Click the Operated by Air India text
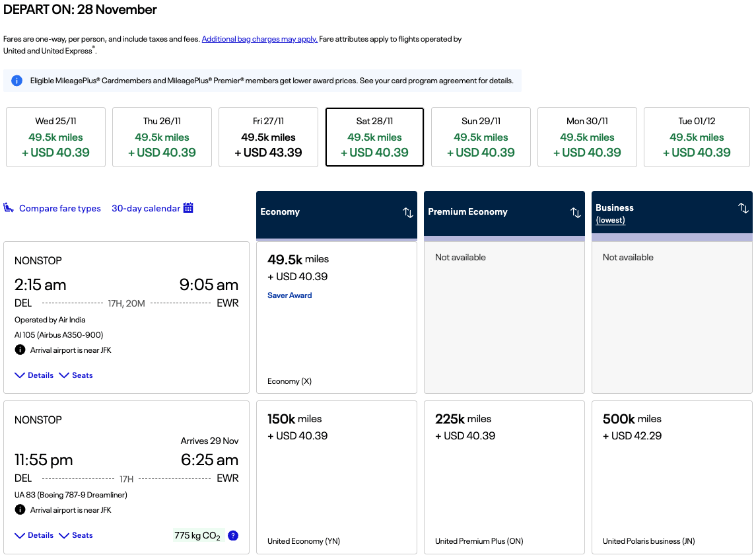756x559 pixels. pos(50,320)
